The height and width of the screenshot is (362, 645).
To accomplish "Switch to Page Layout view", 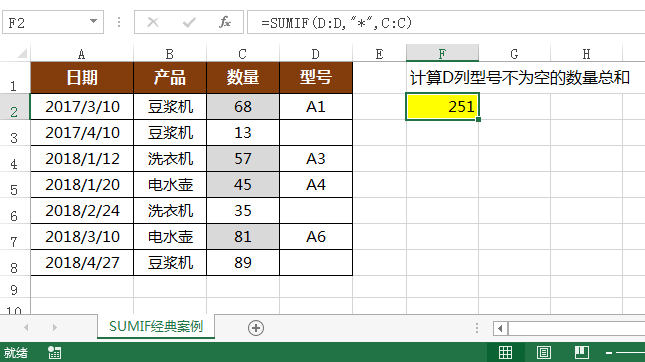I will pyautogui.click(x=544, y=353).
